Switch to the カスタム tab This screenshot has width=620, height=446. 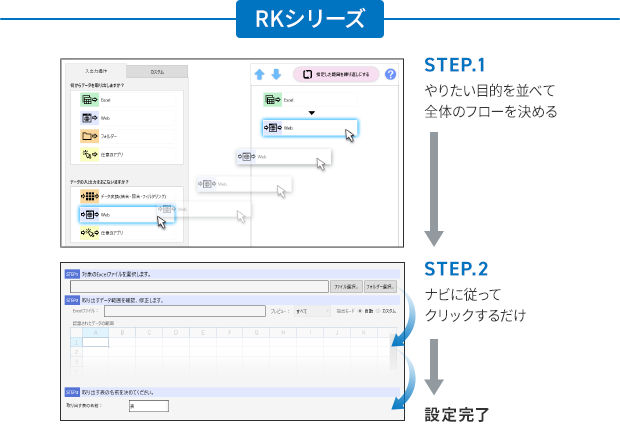(x=158, y=72)
